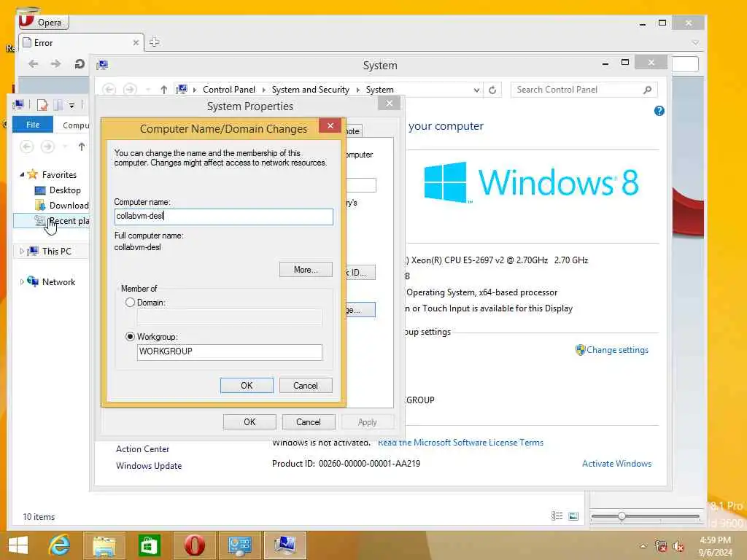Open the Opera menu button
Image resolution: width=747 pixels, height=560 pixels.
click(43, 22)
